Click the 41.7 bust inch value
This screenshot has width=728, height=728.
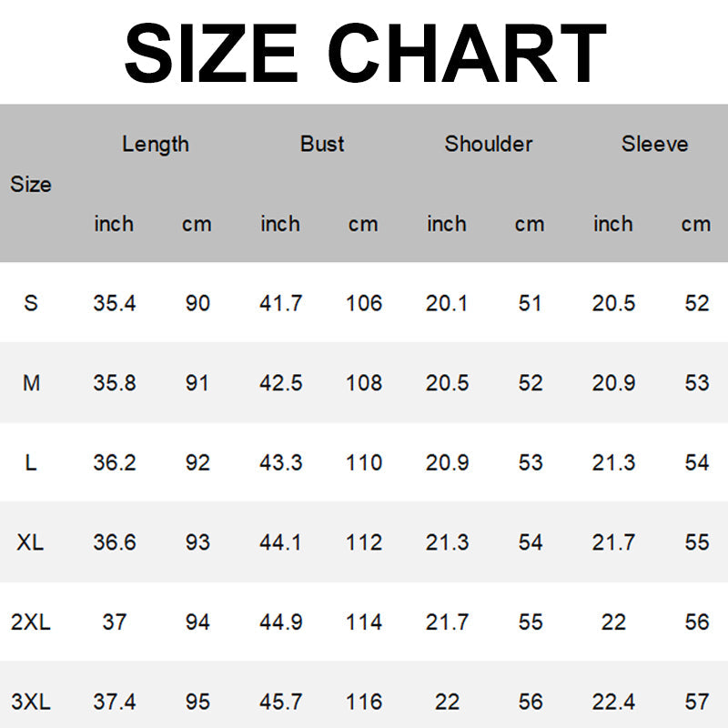coord(280,303)
